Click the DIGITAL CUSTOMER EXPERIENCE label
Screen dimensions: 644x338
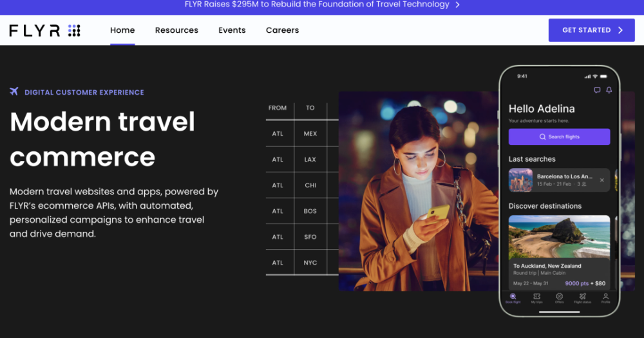pos(84,93)
